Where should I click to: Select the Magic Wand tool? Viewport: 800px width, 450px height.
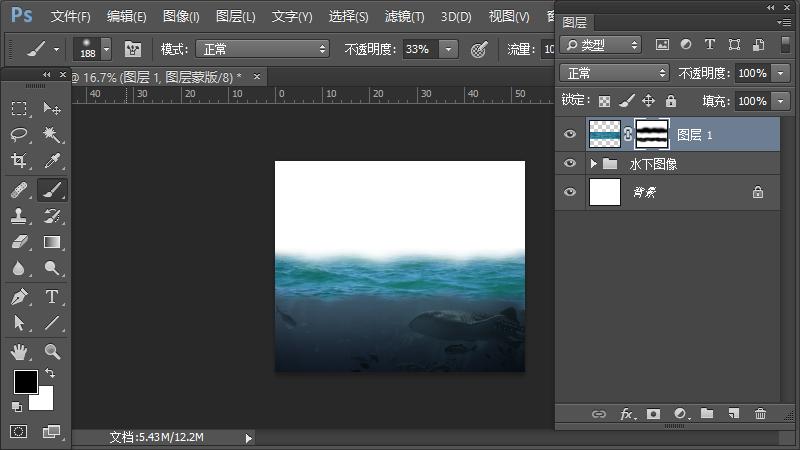[x=52, y=135]
